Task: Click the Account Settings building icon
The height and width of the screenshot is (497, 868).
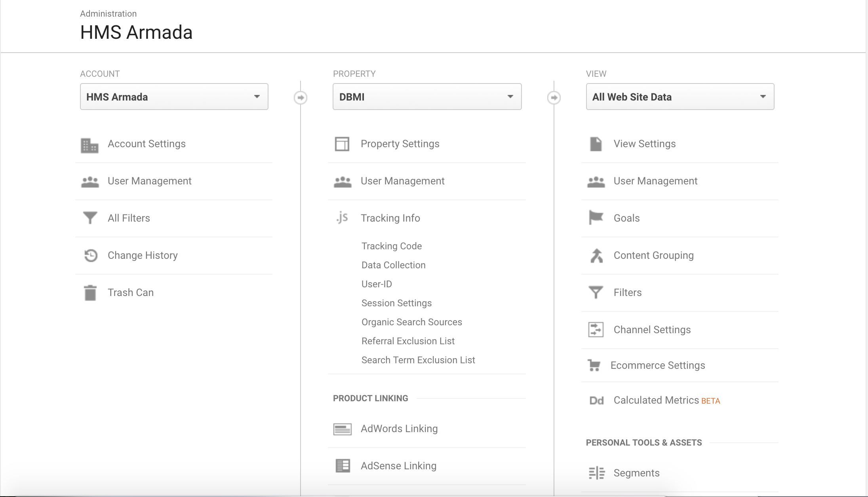Action: (89, 145)
